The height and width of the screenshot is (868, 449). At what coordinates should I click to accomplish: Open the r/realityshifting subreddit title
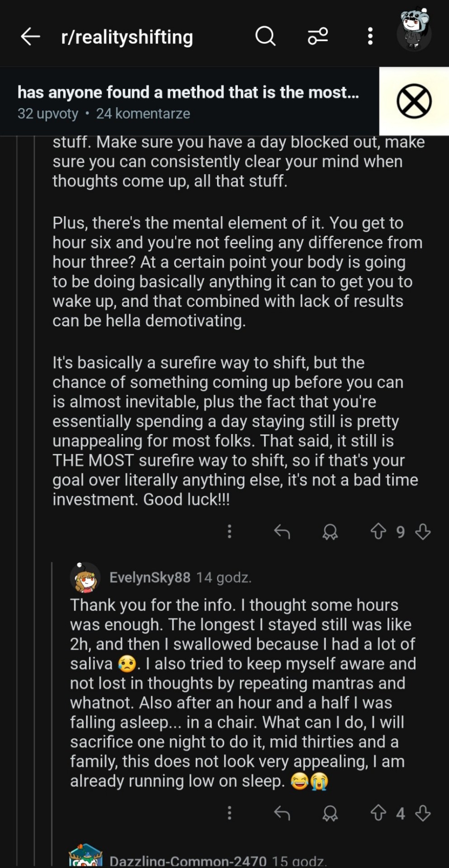[x=127, y=37]
